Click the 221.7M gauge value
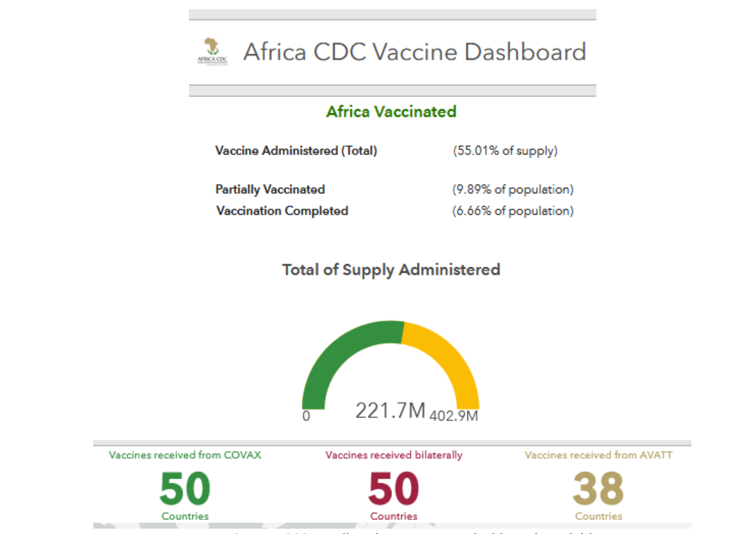This screenshot has width=756, height=534. [390, 411]
